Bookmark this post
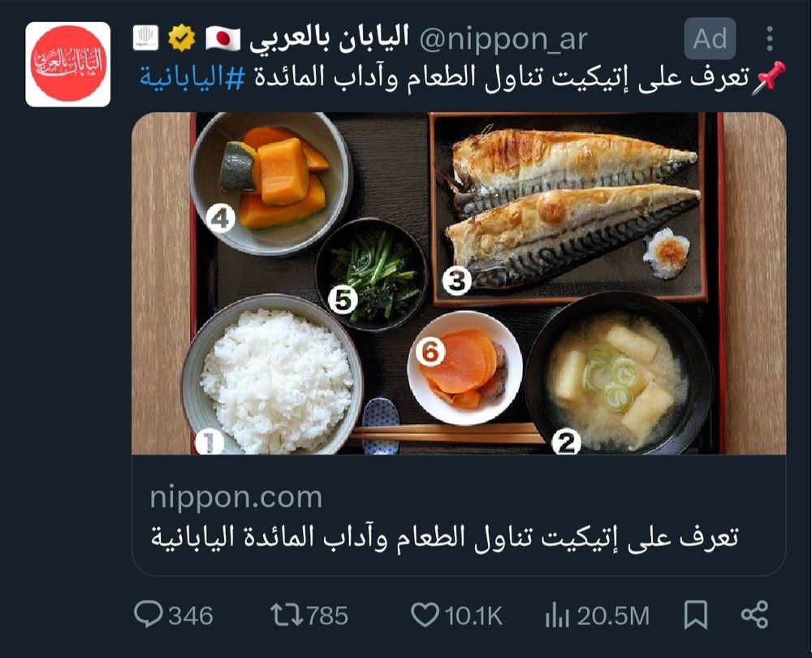Viewport: 812px width, 658px height. [696, 615]
